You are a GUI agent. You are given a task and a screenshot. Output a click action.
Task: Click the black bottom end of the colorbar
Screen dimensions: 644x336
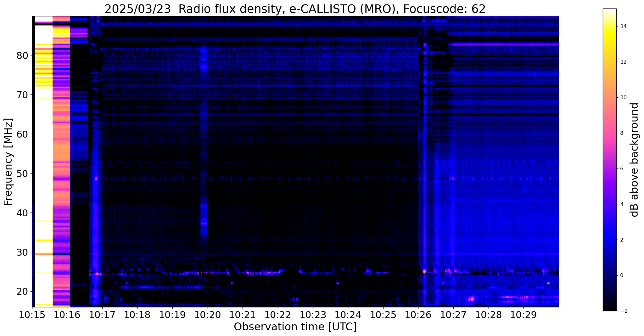click(609, 305)
